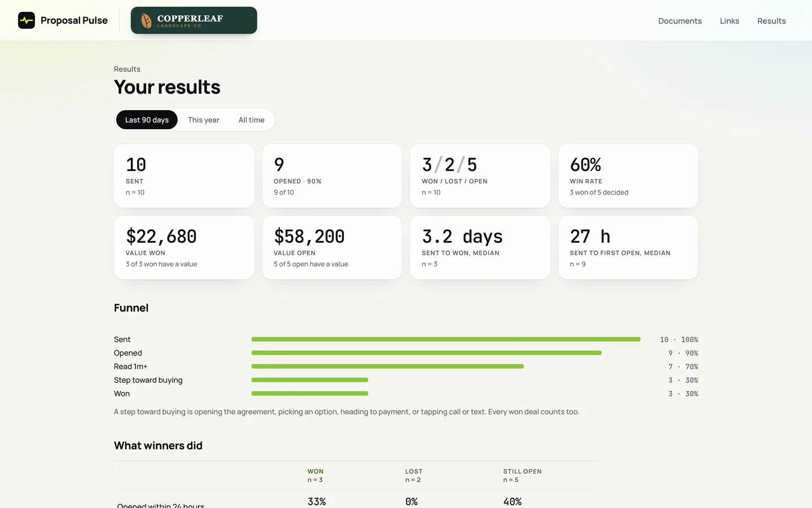Click the '10 · 100%' funnel value

[679, 340]
